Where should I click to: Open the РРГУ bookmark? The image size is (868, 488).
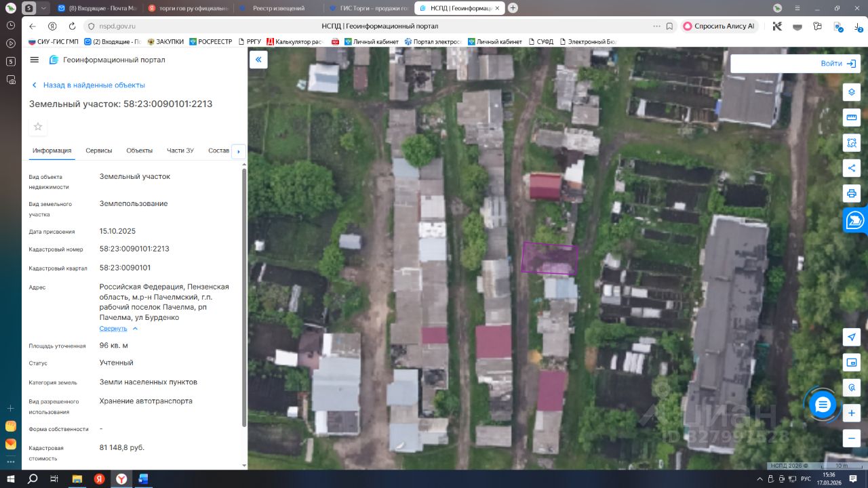(x=249, y=41)
